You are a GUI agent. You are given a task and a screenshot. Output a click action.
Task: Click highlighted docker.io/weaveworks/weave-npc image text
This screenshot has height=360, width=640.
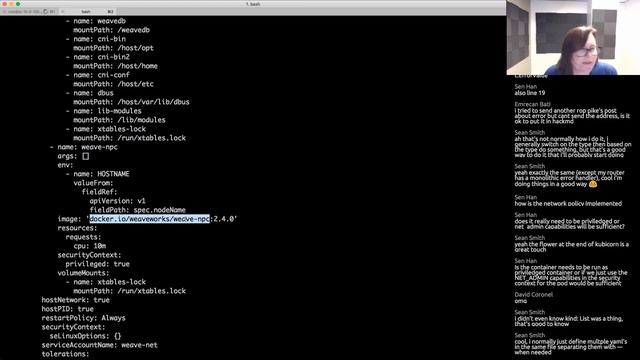pos(149,219)
